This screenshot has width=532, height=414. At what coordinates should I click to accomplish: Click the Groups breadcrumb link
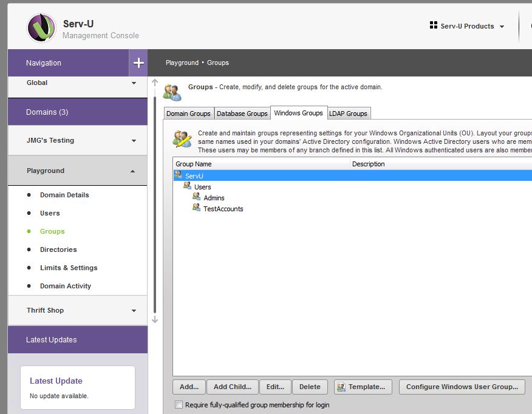pyautogui.click(x=218, y=63)
